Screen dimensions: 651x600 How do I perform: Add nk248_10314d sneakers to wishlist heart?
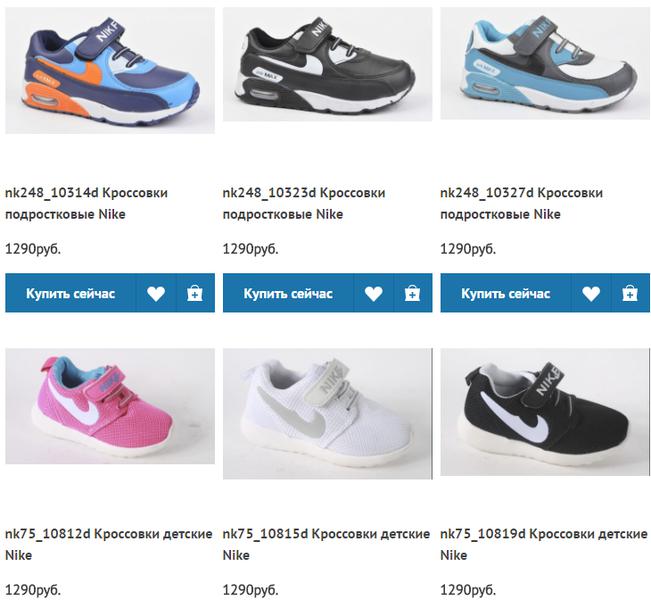pos(156,293)
